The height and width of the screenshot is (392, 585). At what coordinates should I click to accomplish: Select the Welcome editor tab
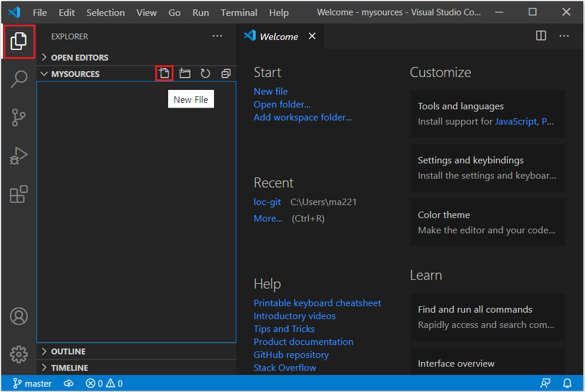279,36
